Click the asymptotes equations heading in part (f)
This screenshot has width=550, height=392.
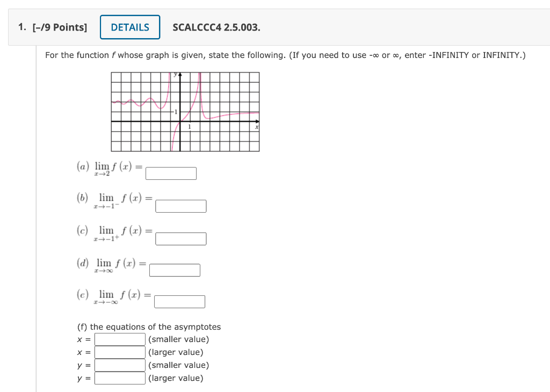click(x=148, y=326)
